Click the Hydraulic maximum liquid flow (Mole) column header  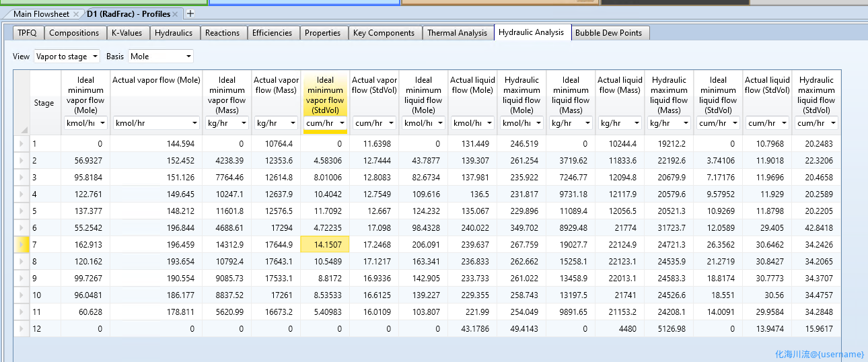click(521, 95)
